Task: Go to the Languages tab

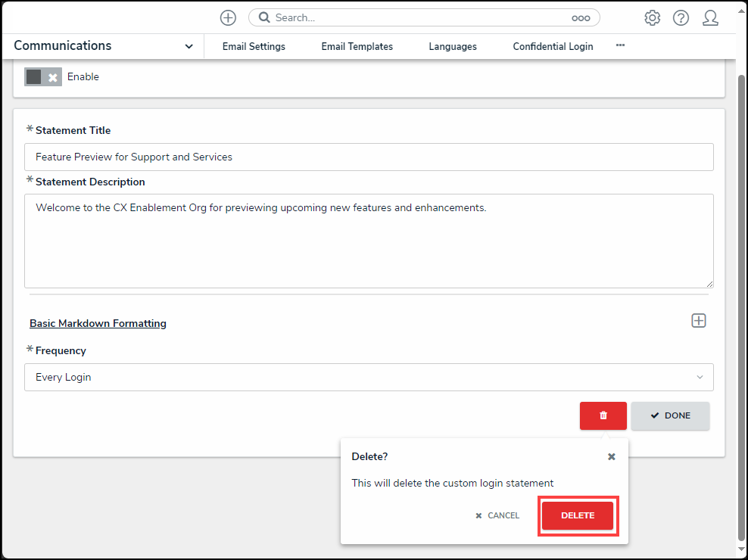Action: click(x=453, y=47)
